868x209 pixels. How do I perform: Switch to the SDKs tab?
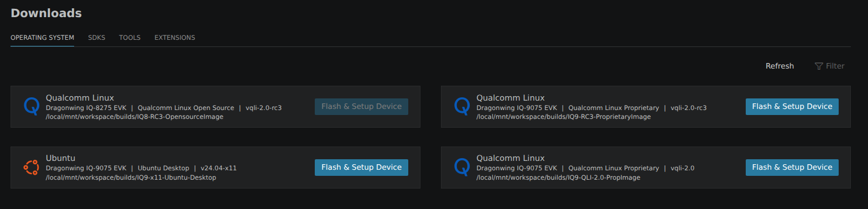[96, 38]
